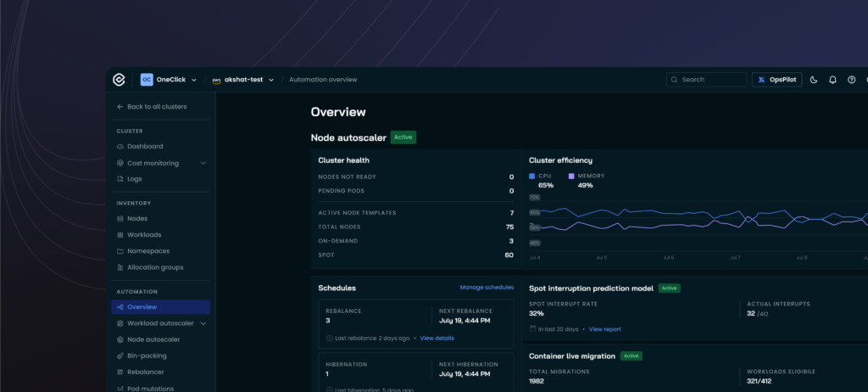Click the Allocation groups icon
Screen dimensions: 868x392
[120, 267]
